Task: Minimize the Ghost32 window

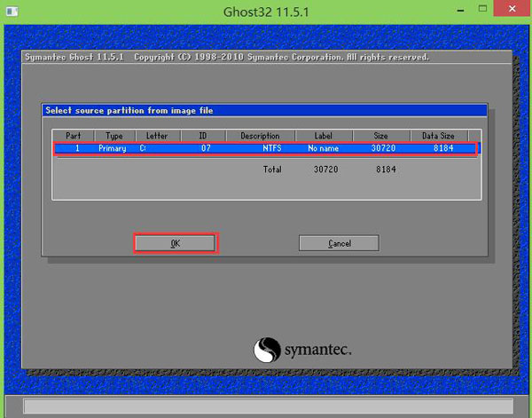Action: tap(460, 10)
